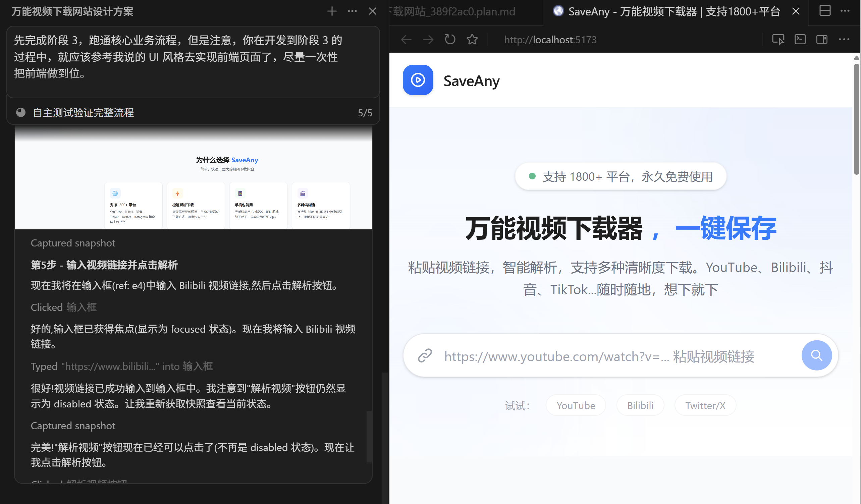Start new chat with plus icon
The width and height of the screenshot is (861, 504).
click(x=332, y=11)
